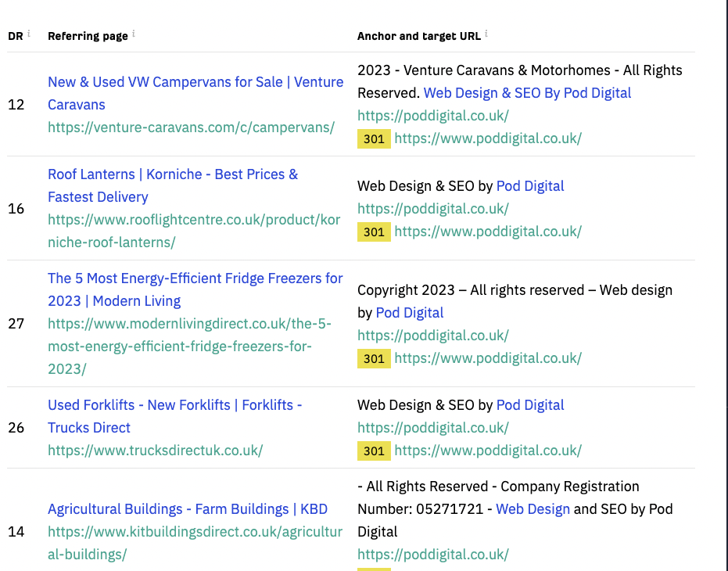Open 'Roof Lanterns | Korniche' page title link

173,185
